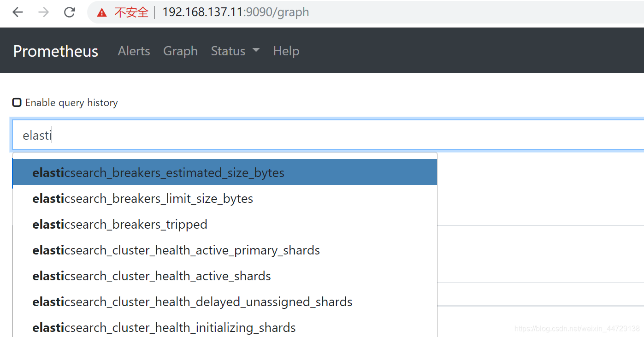Choose elasticsearch_cluster_health_delayed_unassigned_shards suggestion
The height and width of the screenshot is (337, 644).
pos(225,302)
